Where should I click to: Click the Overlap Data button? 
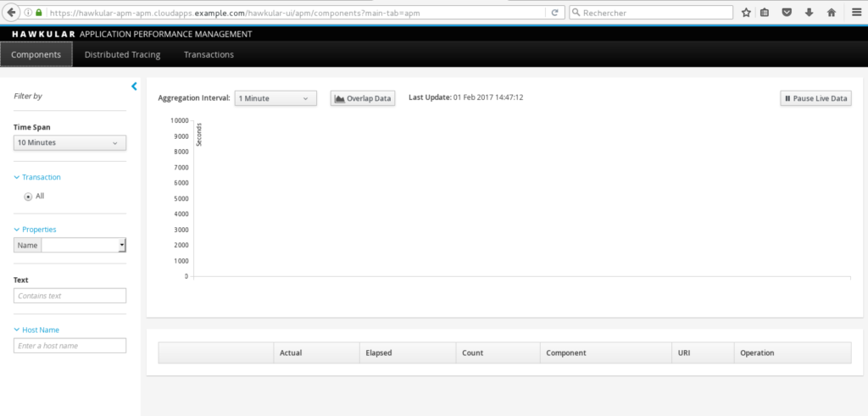click(x=363, y=98)
